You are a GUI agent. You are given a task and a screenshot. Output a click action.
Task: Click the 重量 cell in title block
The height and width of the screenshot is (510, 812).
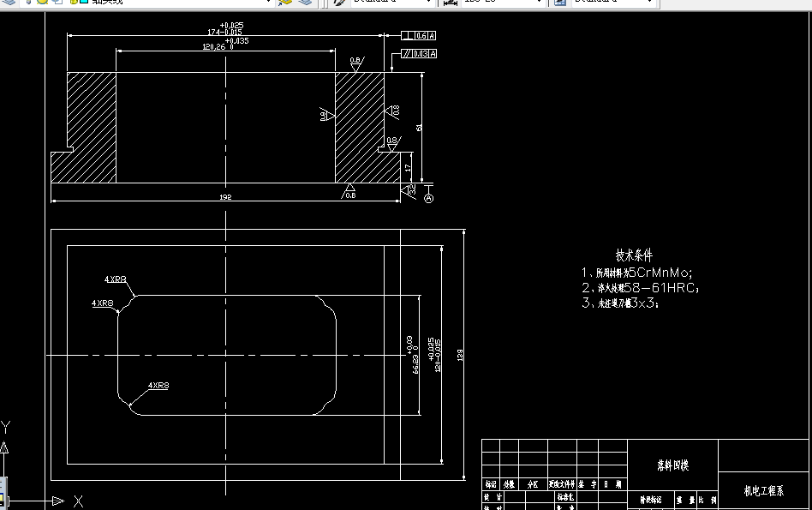point(685,500)
